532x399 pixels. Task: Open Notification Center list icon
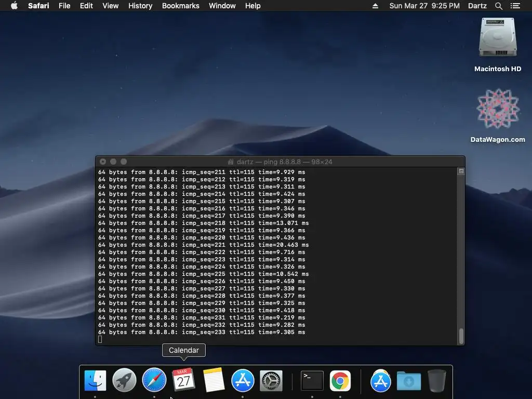pyautogui.click(x=515, y=6)
